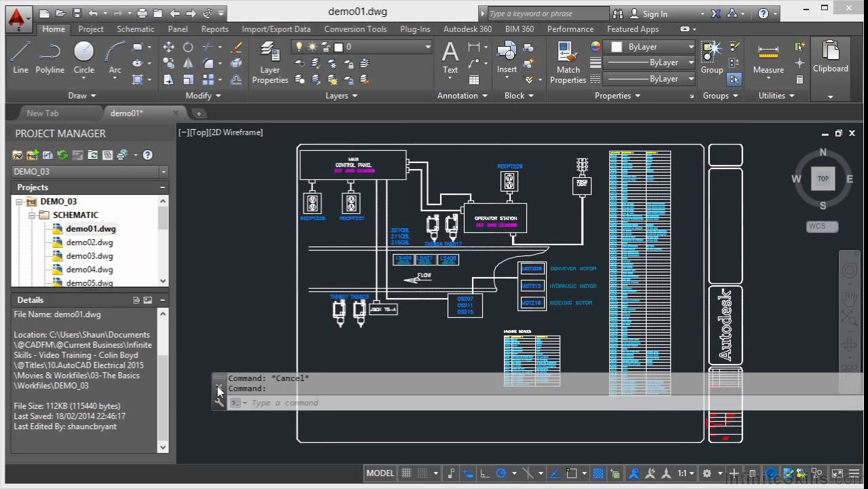Click the Clipboard panel button
868x489 pixels.
(830, 57)
